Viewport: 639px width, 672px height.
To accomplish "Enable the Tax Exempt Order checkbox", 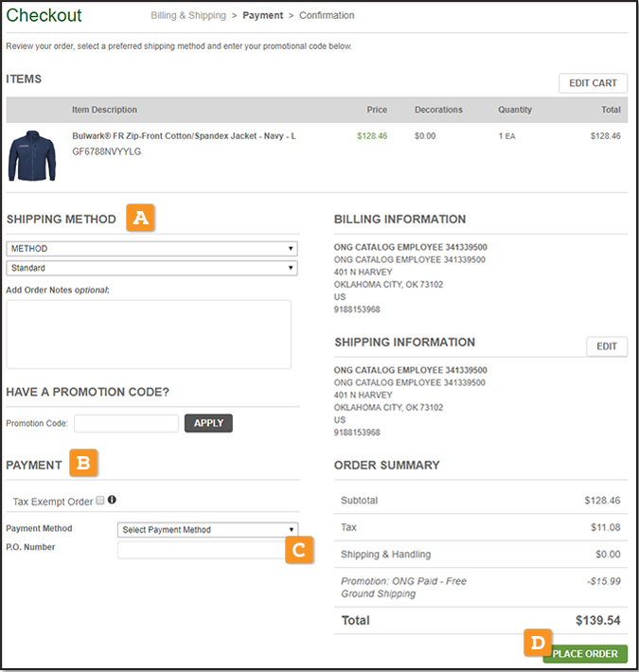I will [x=100, y=501].
